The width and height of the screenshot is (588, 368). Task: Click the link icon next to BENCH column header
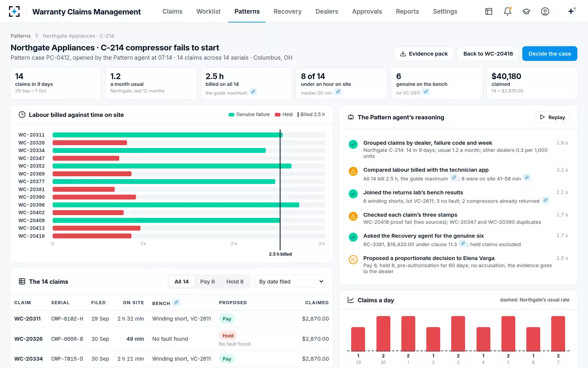point(176,302)
